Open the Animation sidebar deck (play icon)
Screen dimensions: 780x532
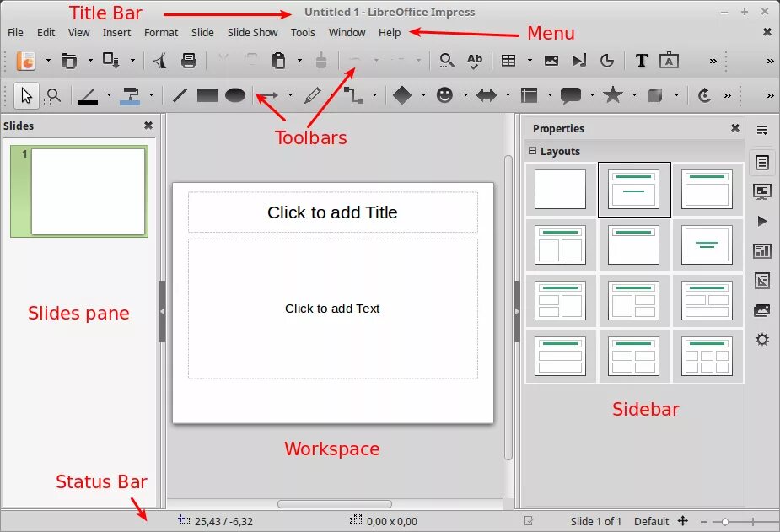(762, 221)
